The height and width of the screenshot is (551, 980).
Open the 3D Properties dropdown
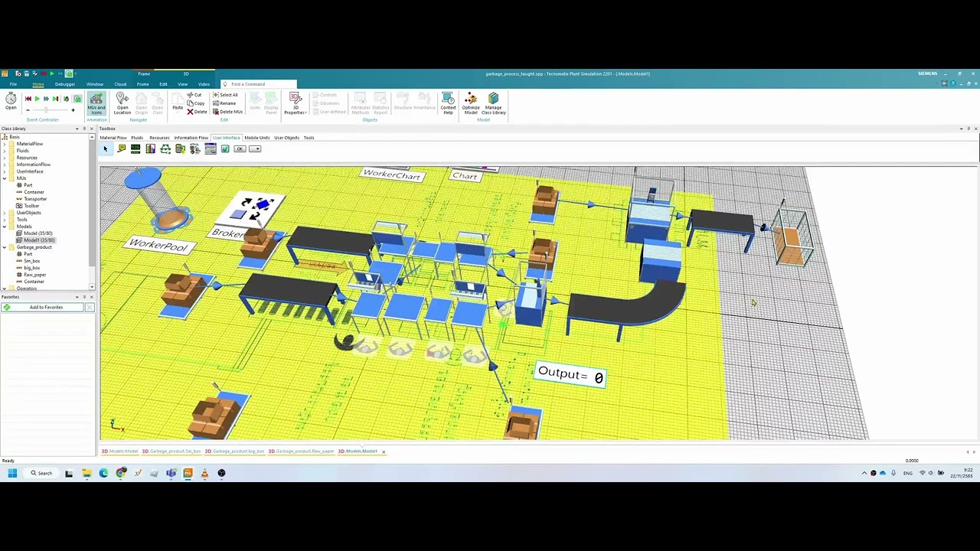coord(296,103)
